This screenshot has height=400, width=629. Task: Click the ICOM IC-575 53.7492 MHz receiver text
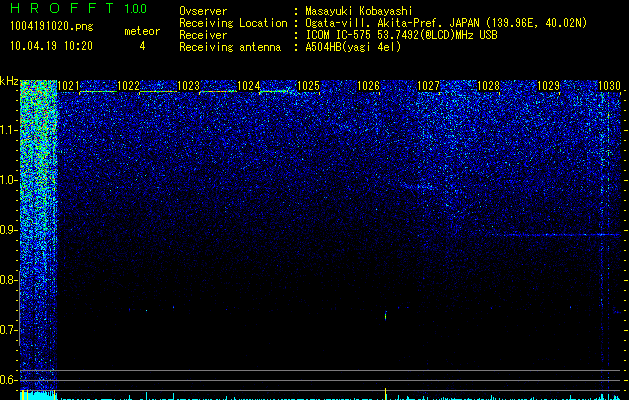[401, 35]
